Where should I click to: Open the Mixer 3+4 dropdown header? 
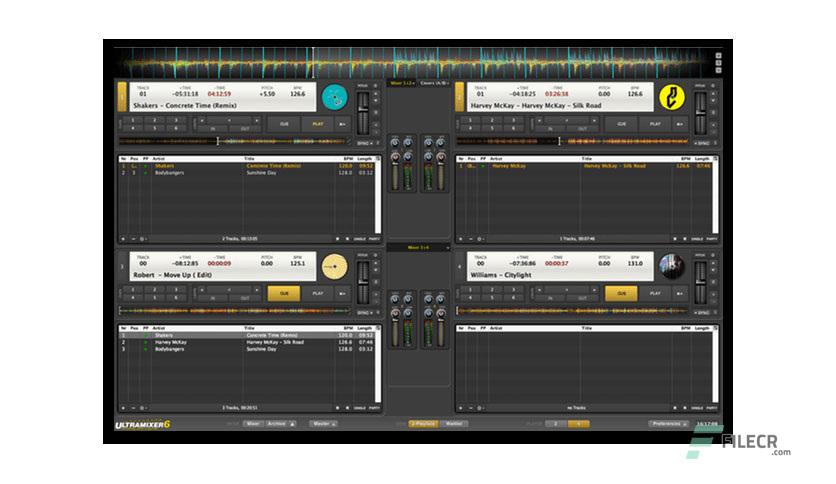[419, 247]
